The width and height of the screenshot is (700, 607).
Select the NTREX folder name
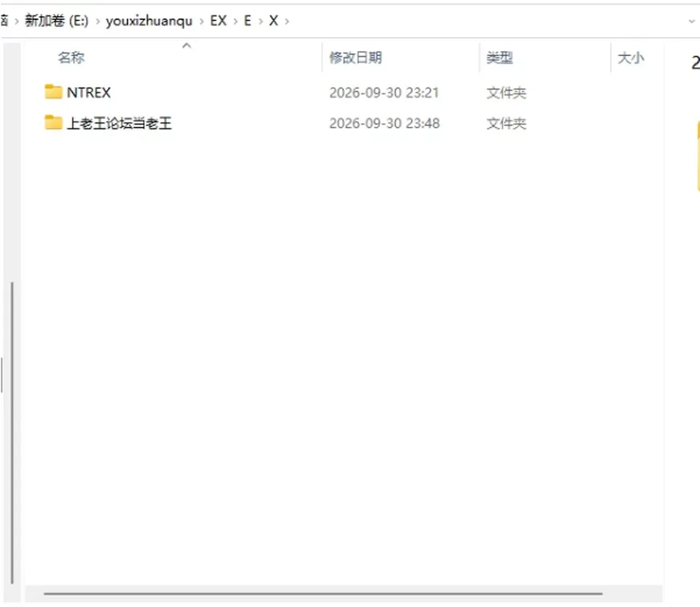pos(89,93)
